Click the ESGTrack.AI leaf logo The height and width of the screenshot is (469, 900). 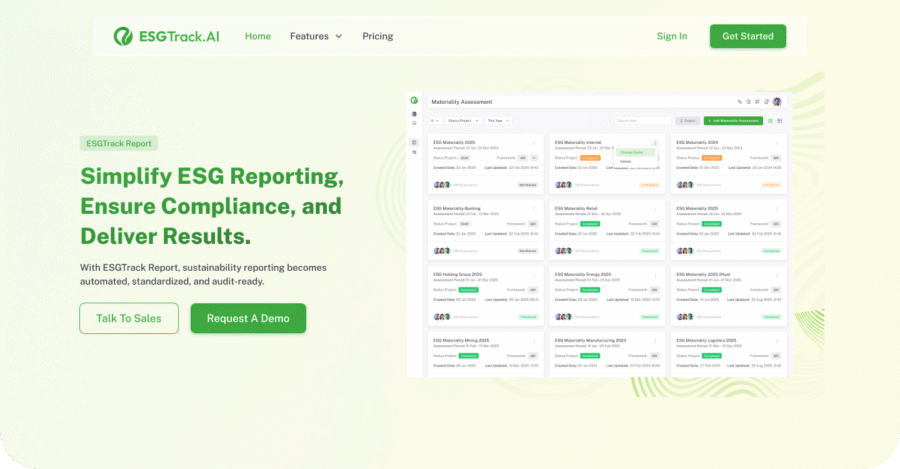tap(123, 37)
